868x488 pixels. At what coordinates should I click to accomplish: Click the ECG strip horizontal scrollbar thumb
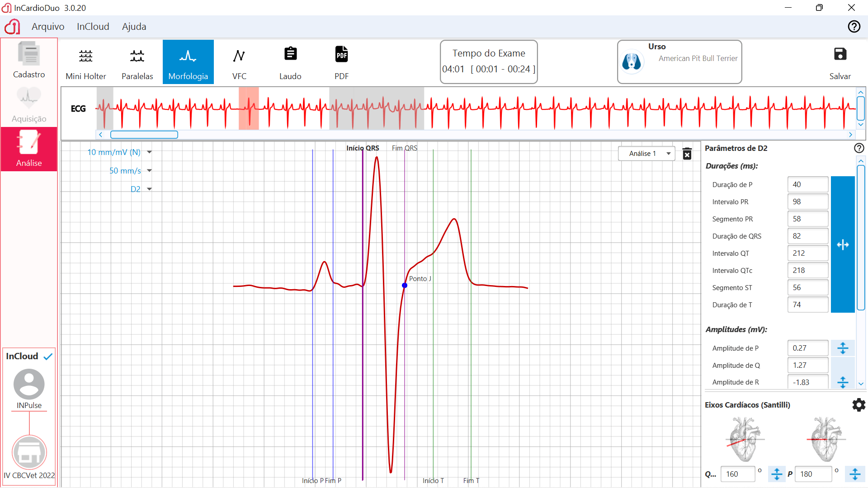coord(144,135)
